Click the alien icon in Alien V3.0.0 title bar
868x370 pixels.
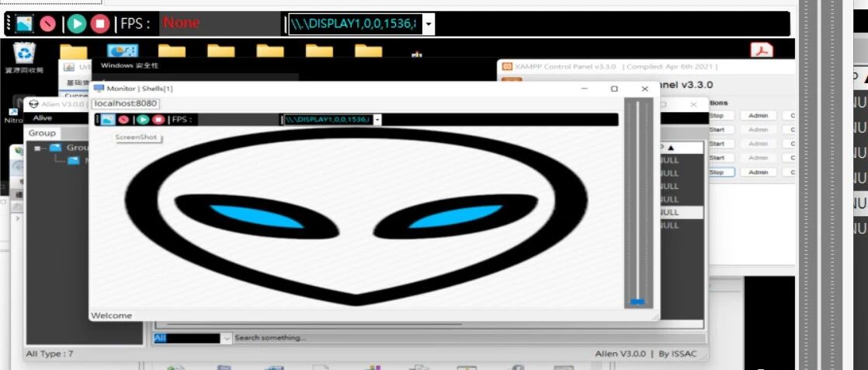[33, 104]
